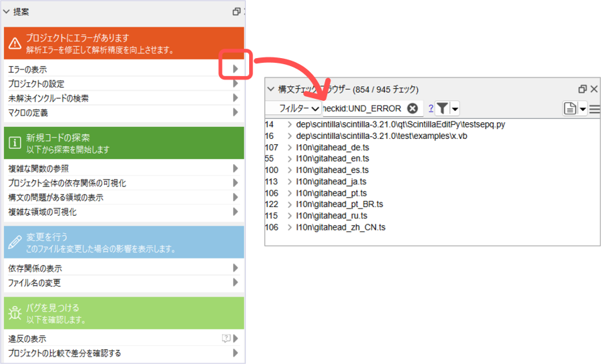Screen dimensions: 601x364
Task: Click arrow beside ファイル名の変更
Action: (235, 283)
